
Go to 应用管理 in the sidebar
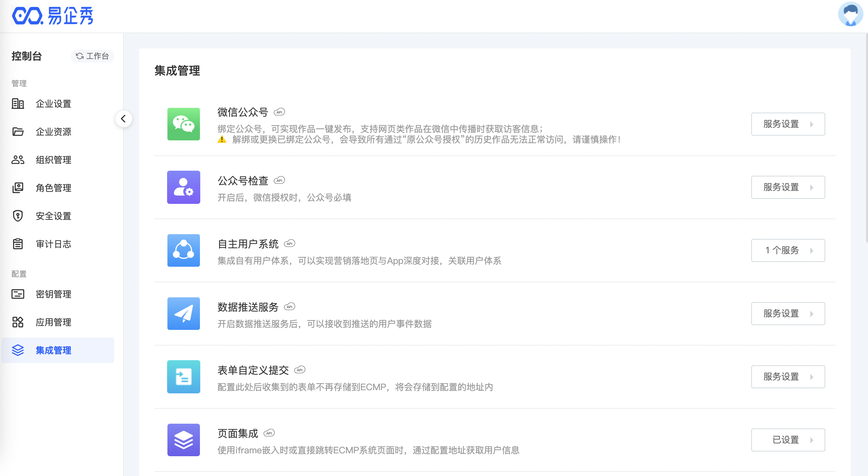[x=58, y=322]
